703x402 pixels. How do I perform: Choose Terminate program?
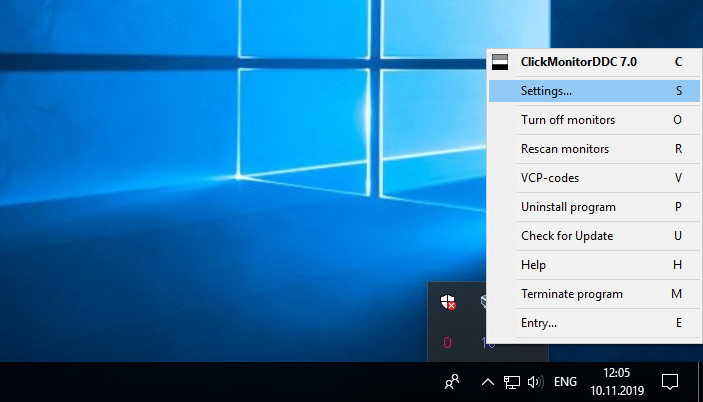tap(594, 294)
